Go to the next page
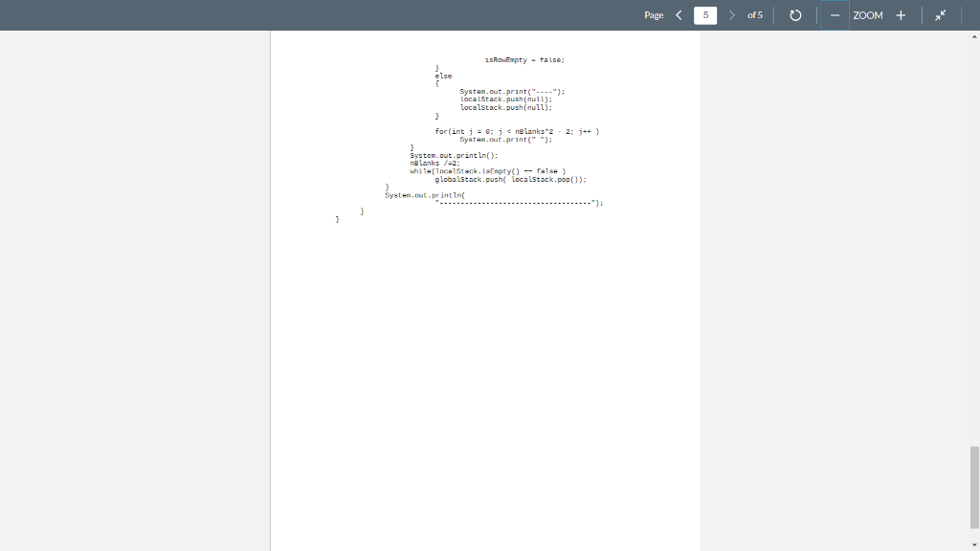Screen dimensions: 980x551 732,15
